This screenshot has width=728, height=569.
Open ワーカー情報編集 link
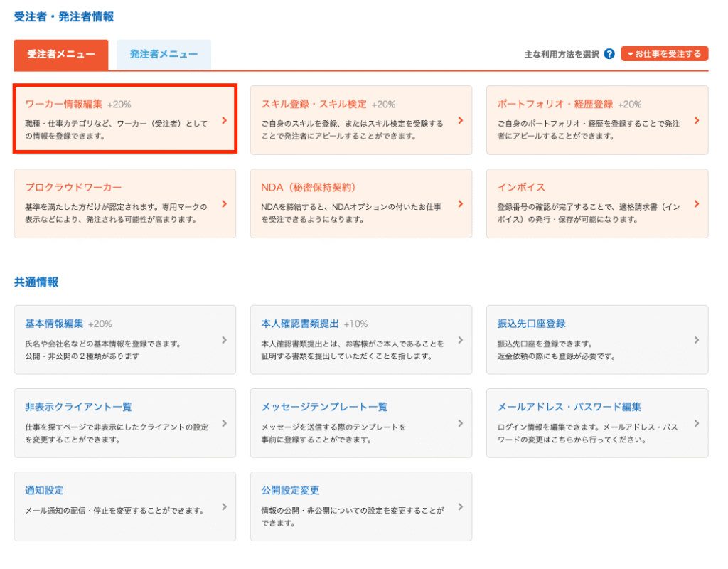(64, 104)
